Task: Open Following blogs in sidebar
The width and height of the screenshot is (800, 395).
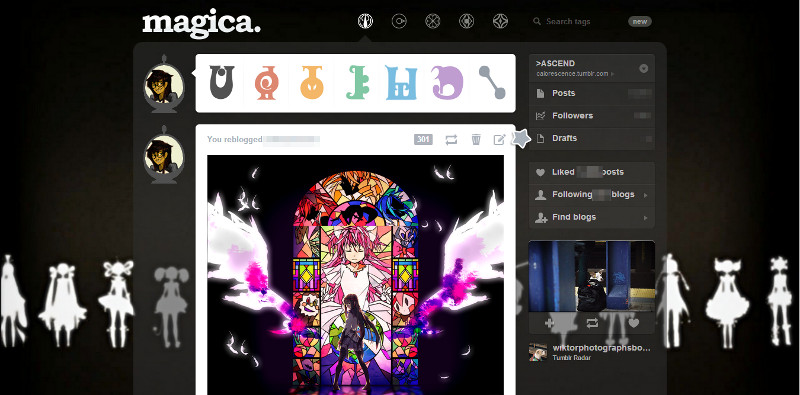Action: click(592, 195)
